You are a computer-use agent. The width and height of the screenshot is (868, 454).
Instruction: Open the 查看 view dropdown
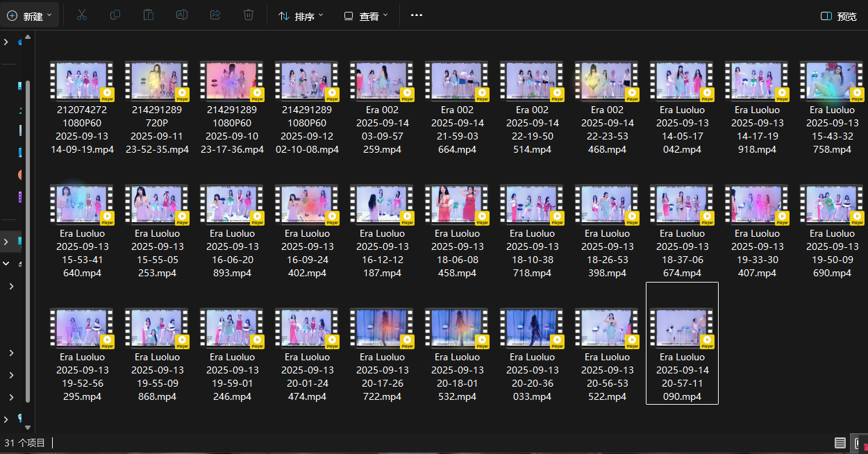(366, 16)
